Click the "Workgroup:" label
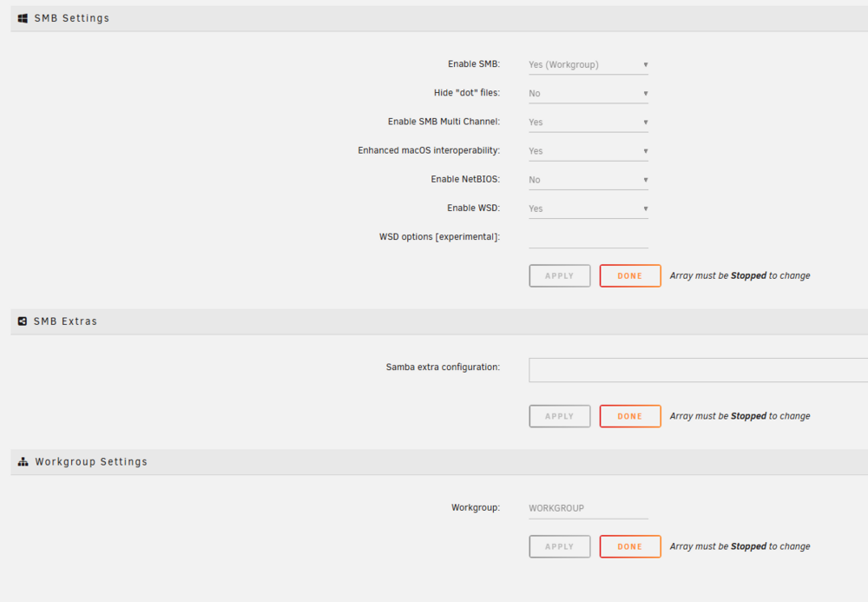Screen dimensions: 868x602 point(476,508)
